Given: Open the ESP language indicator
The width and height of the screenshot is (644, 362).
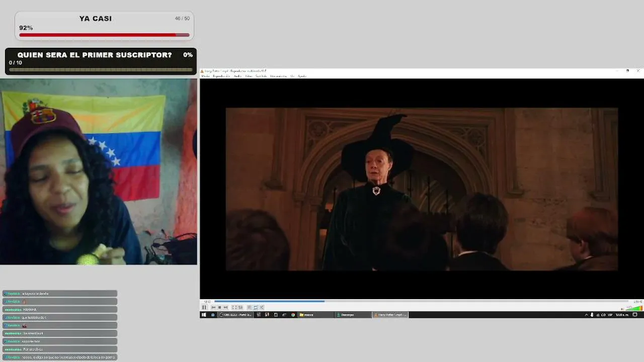Looking at the screenshot, I should coord(610,315).
